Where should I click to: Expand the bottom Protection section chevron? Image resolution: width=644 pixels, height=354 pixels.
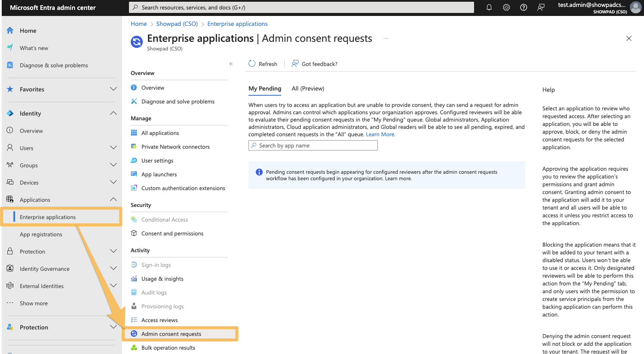click(113, 327)
